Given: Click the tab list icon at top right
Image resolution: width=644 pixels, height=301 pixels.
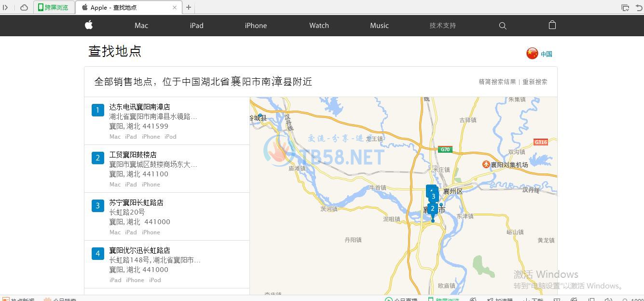Looking at the screenshot, I should [x=625, y=7].
